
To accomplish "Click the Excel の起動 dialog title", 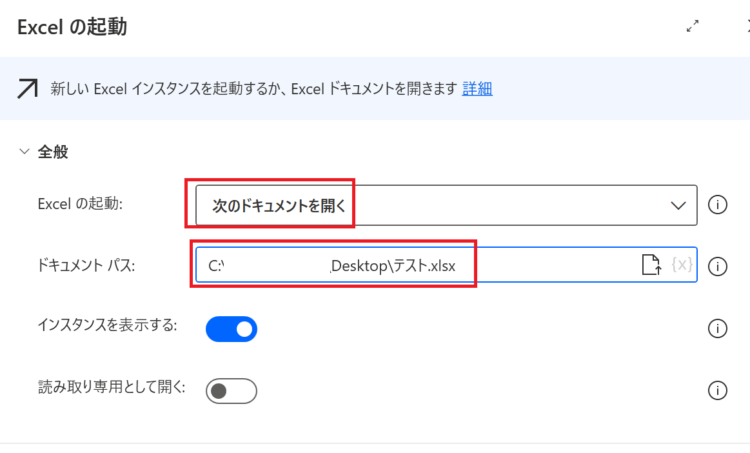I will click(72, 27).
